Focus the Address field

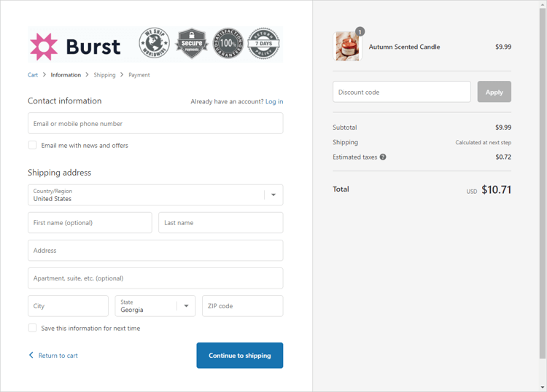coord(155,251)
